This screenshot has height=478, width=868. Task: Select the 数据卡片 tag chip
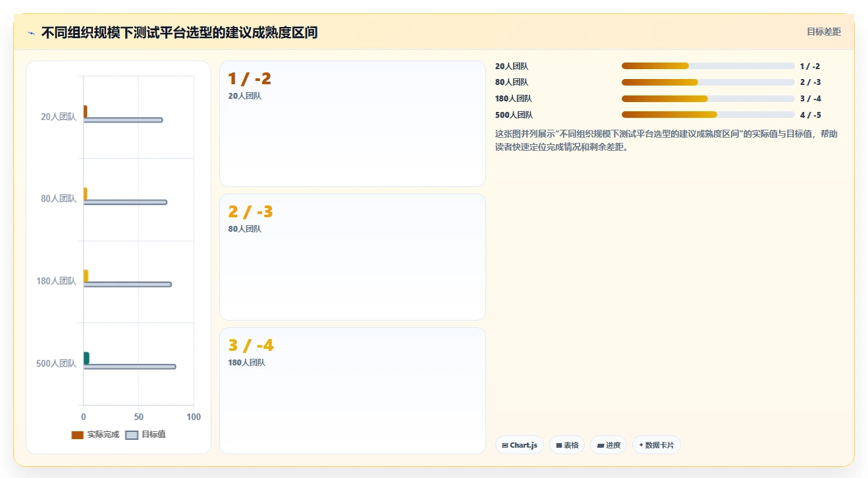pos(656,445)
